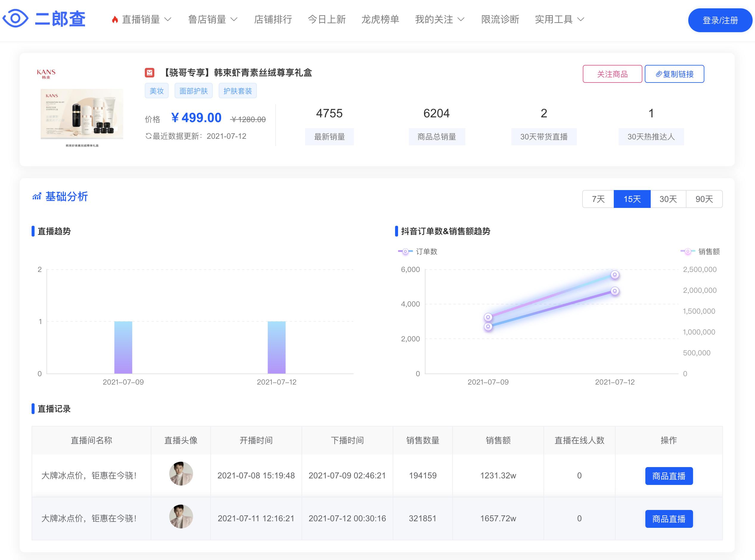Click the lower data point at 2021-07-09
This screenshot has height=560, width=755.
(488, 326)
